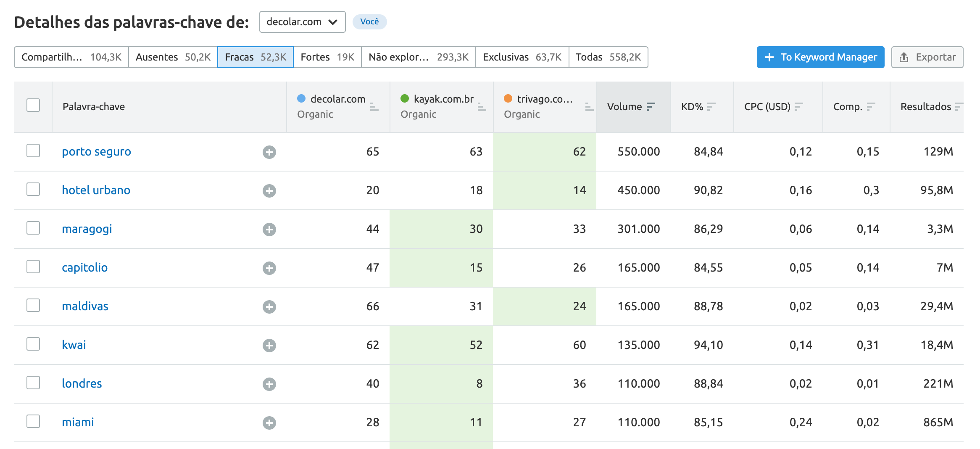Click the orange trivago color dot
The image size is (980, 449).
(x=508, y=98)
